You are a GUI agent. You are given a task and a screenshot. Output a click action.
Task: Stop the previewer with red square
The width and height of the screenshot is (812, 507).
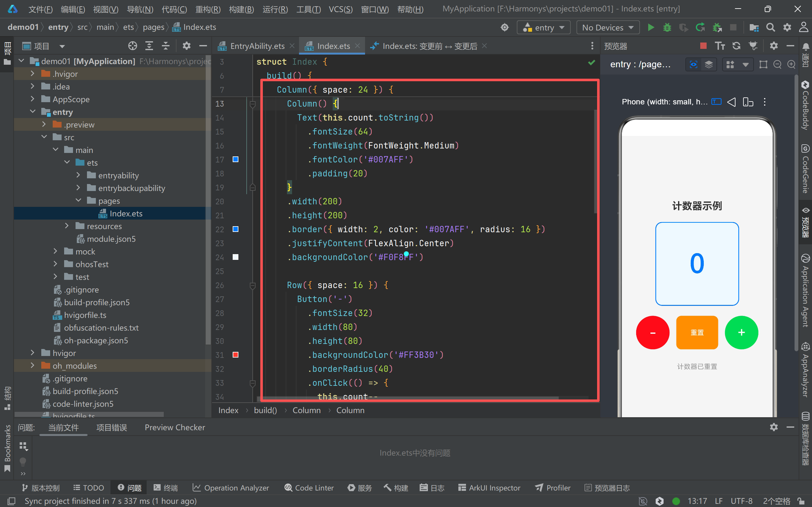pyautogui.click(x=703, y=46)
